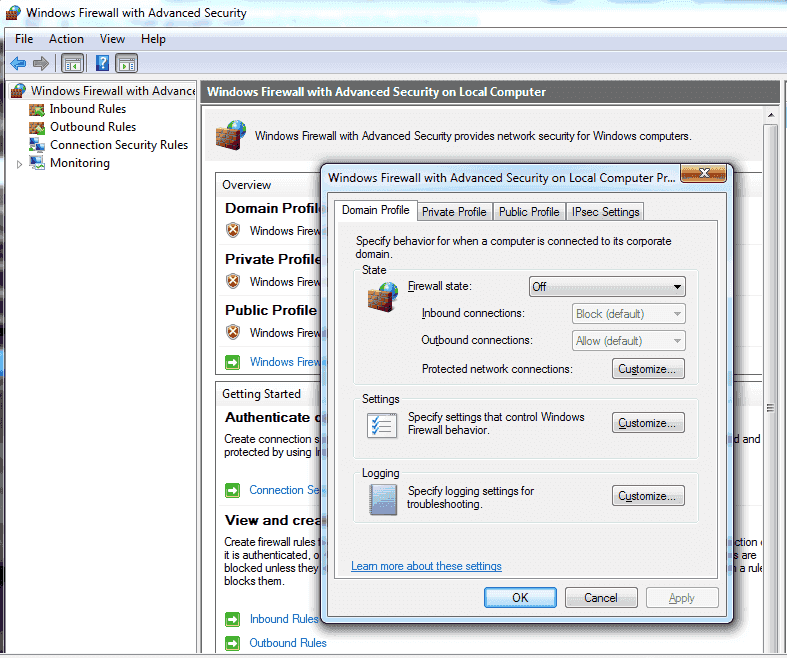Switch to the Public Profile tab
Screen dimensions: 787x658
tap(529, 212)
